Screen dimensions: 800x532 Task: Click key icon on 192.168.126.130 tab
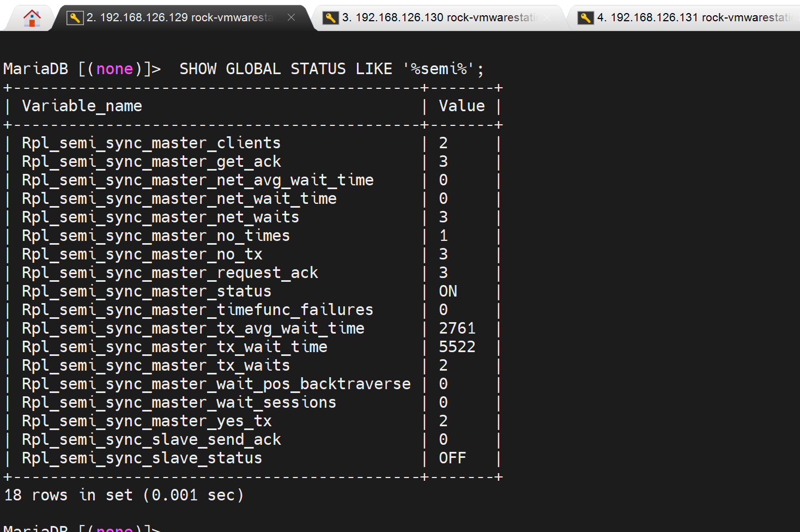[330, 18]
